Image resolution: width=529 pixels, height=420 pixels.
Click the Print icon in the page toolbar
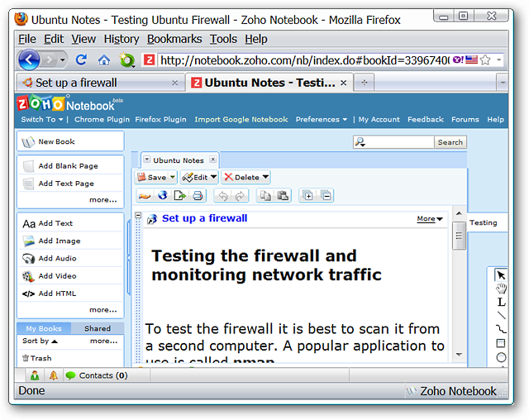click(198, 196)
